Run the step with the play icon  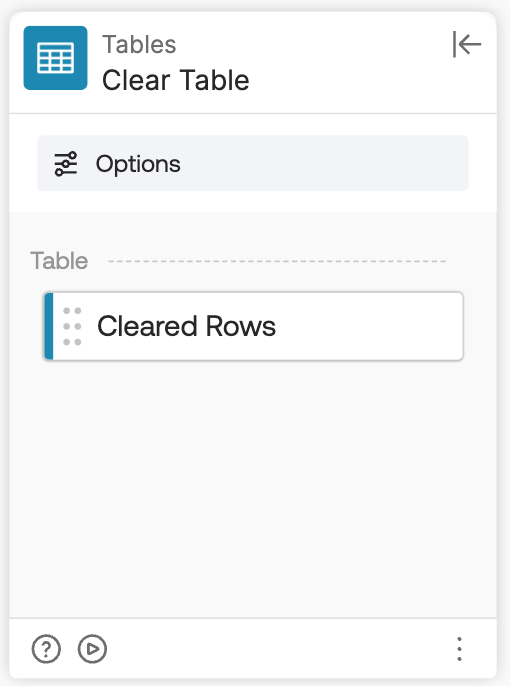tap(92, 648)
